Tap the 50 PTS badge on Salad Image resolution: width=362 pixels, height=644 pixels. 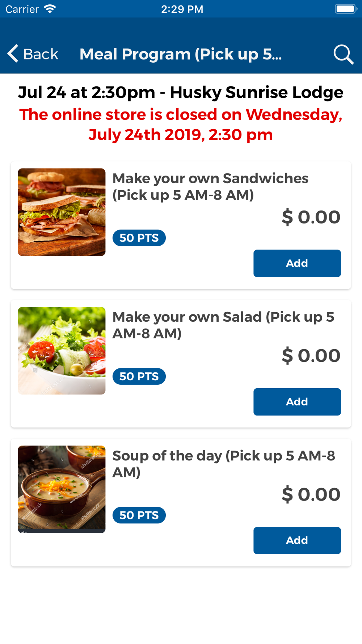[139, 376]
